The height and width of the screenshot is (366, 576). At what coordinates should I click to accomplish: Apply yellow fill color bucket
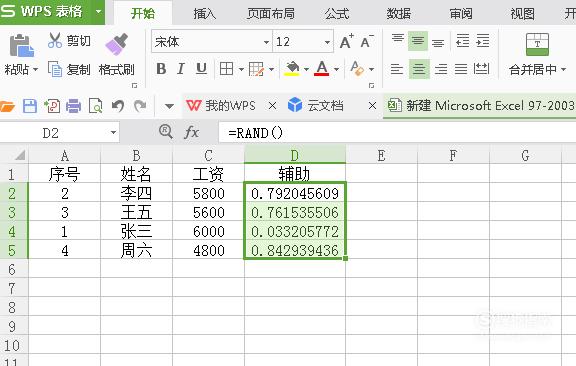pos(292,69)
